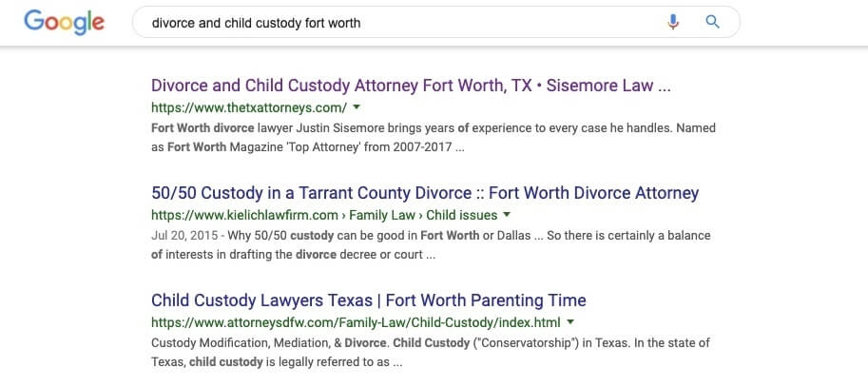This screenshot has height=387, width=868.
Task: Click the Jul 20, 2015 date text
Action: click(x=184, y=236)
